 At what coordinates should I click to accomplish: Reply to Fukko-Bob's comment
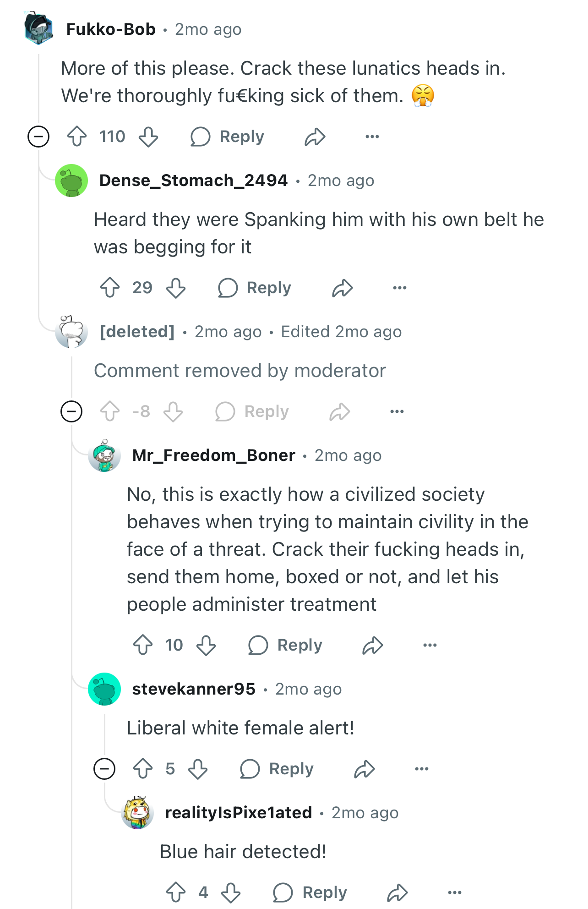(228, 137)
